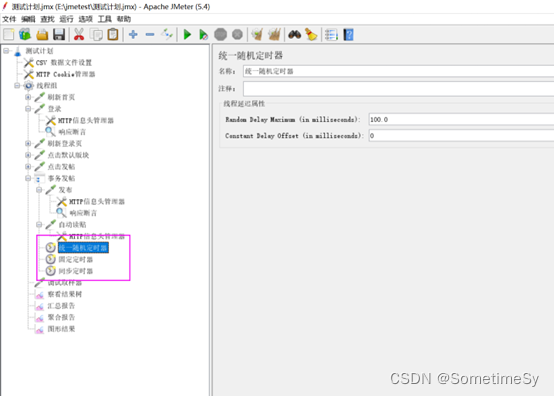The height and width of the screenshot is (396, 554).
Task: Expand the 点击默认版块 sampler node
Action: [x=28, y=155]
